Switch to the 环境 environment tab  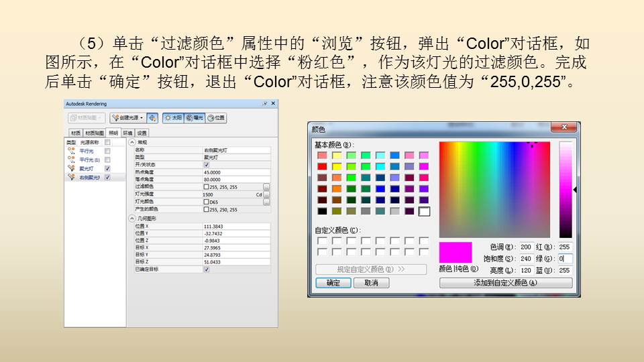(127, 133)
